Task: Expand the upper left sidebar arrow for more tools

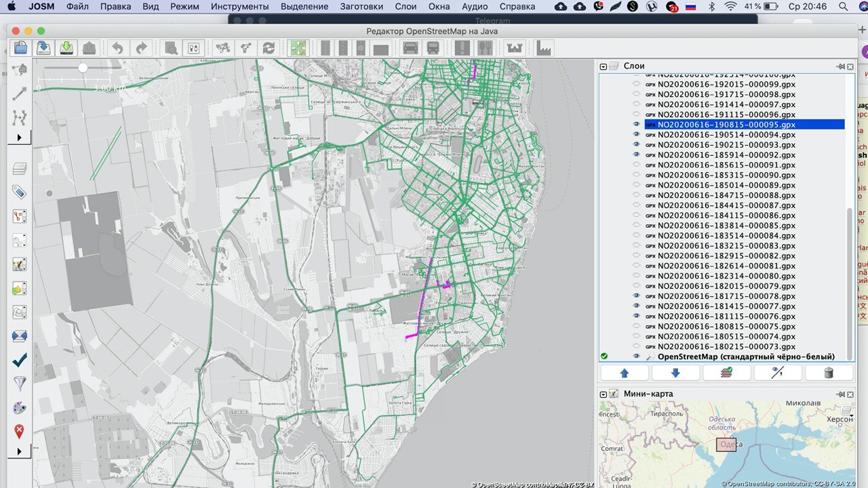Action: coord(20,138)
